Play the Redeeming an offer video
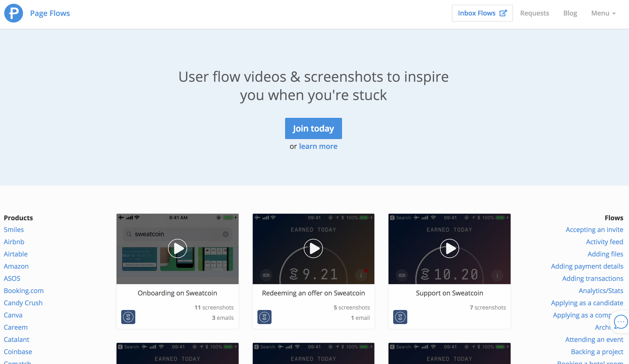 coord(314,248)
